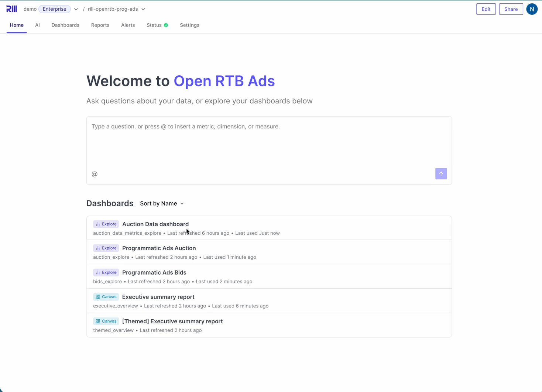542x392 pixels.
Task: Click 'Last used Just now' text
Action: click(x=257, y=233)
